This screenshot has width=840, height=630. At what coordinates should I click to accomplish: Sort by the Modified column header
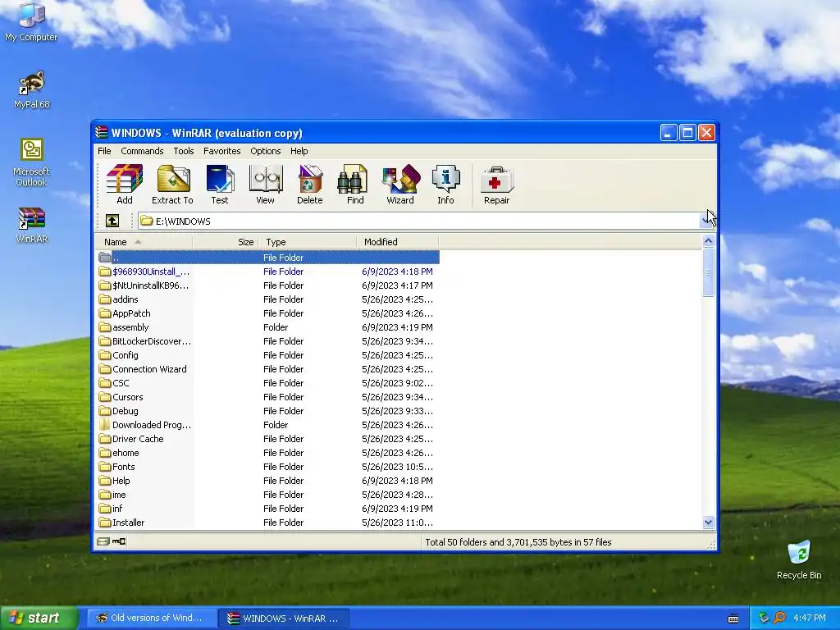pyautogui.click(x=398, y=242)
